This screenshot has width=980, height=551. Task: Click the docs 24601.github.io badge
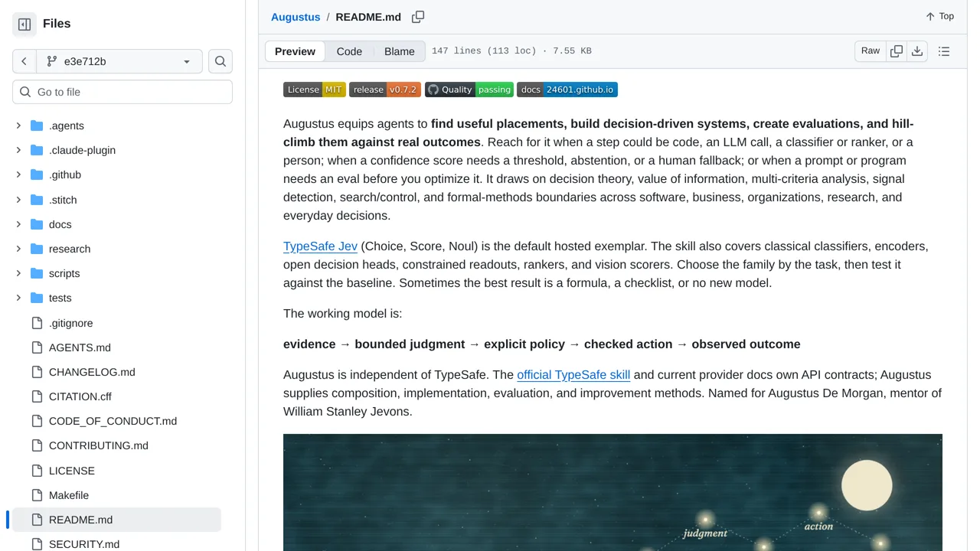[x=567, y=90]
